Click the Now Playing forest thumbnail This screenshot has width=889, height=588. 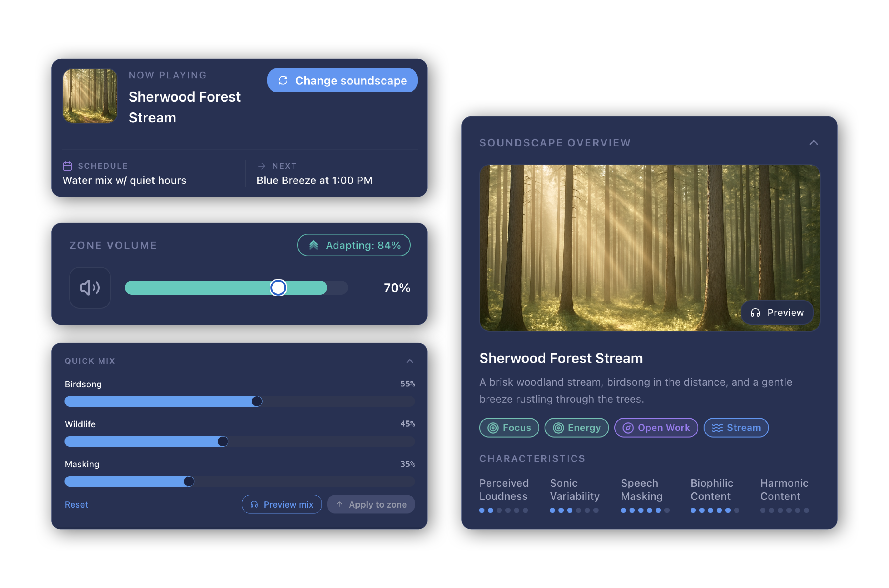point(90,96)
